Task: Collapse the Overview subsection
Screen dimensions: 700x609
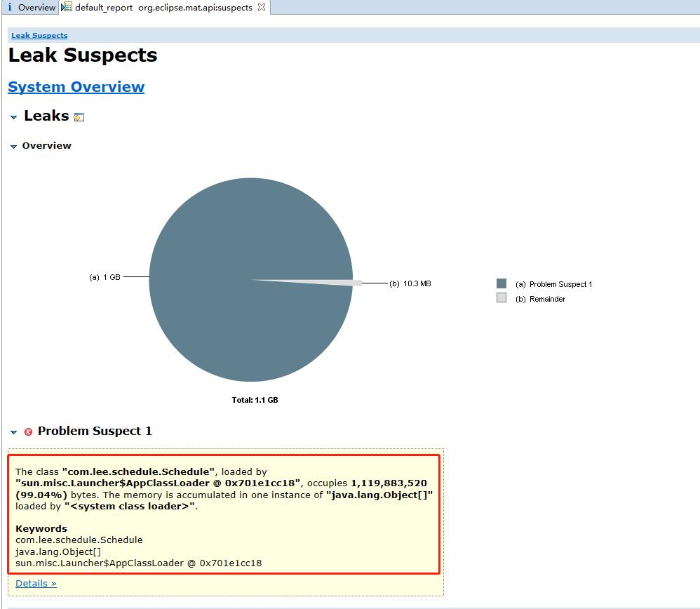Action: [x=13, y=147]
